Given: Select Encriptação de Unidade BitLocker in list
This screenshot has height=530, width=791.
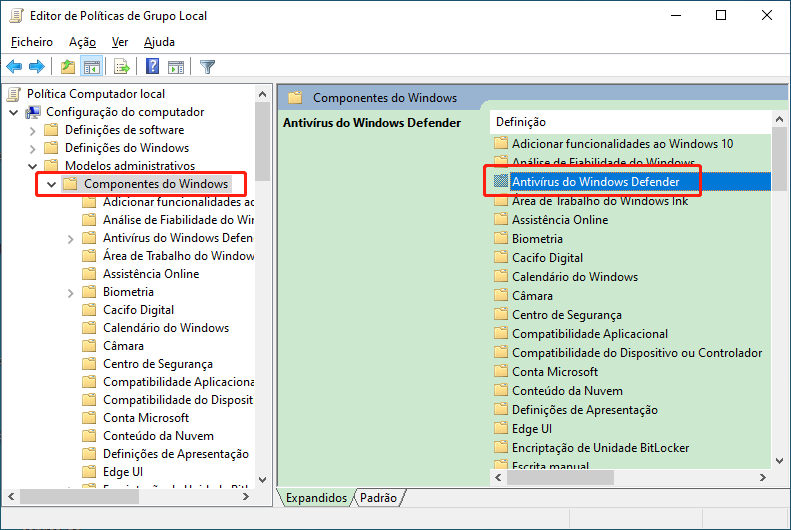Looking at the screenshot, I should coord(600,448).
